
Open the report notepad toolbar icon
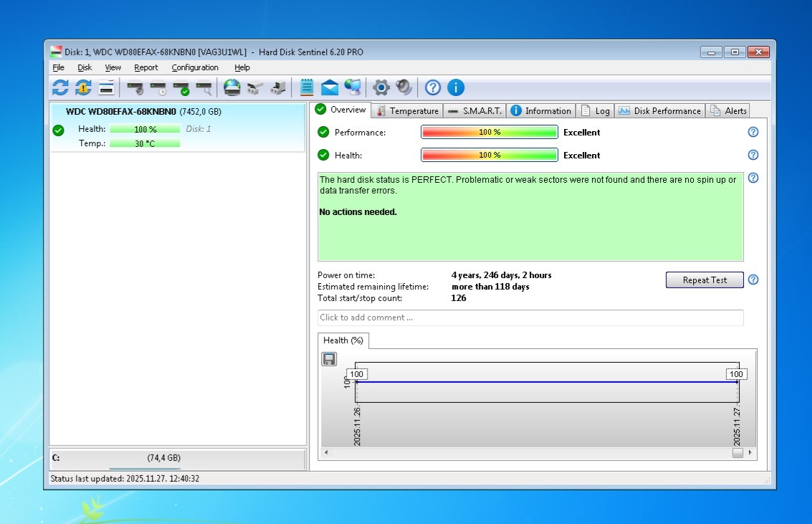[x=307, y=87]
